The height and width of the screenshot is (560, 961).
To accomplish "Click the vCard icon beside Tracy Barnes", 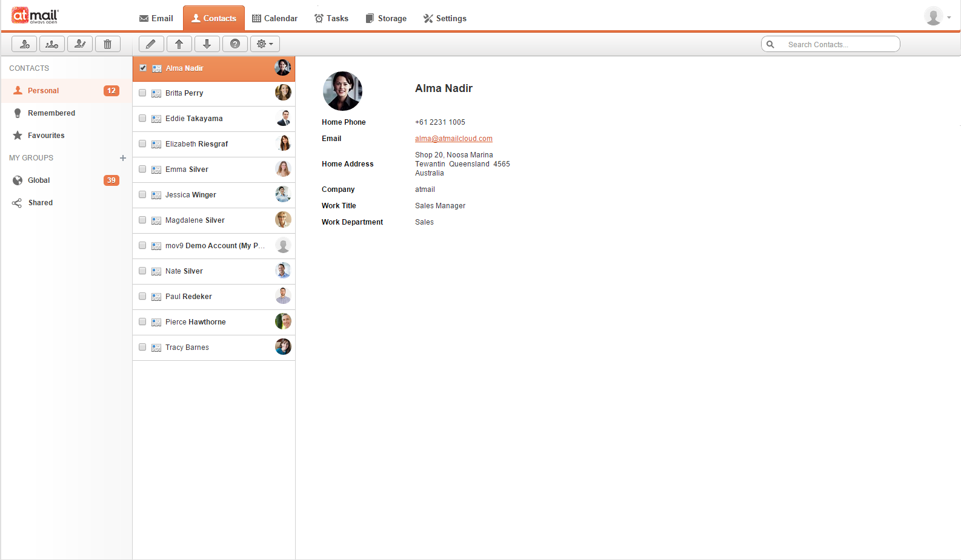I will [x=156, y=348].
